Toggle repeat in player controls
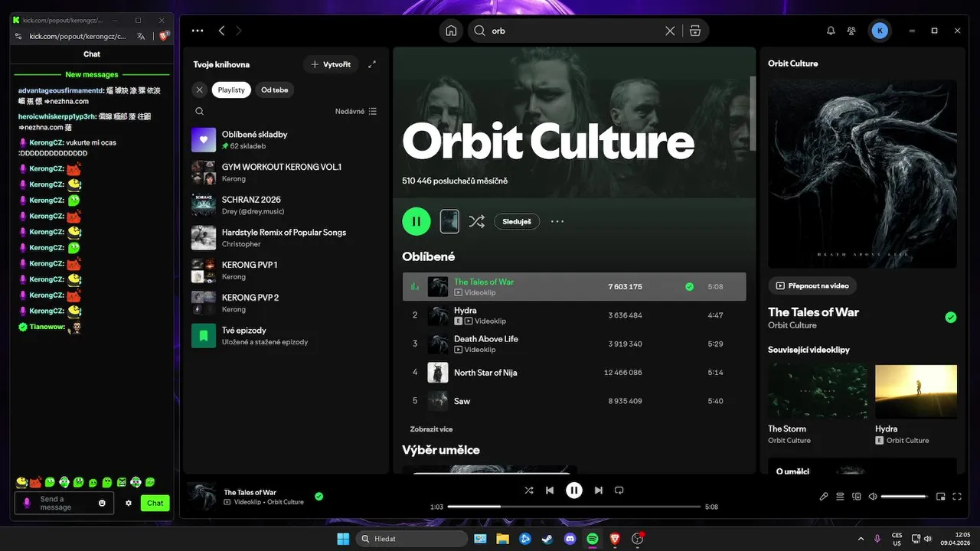Screen dimensions: 980x551 pos(619,491)
